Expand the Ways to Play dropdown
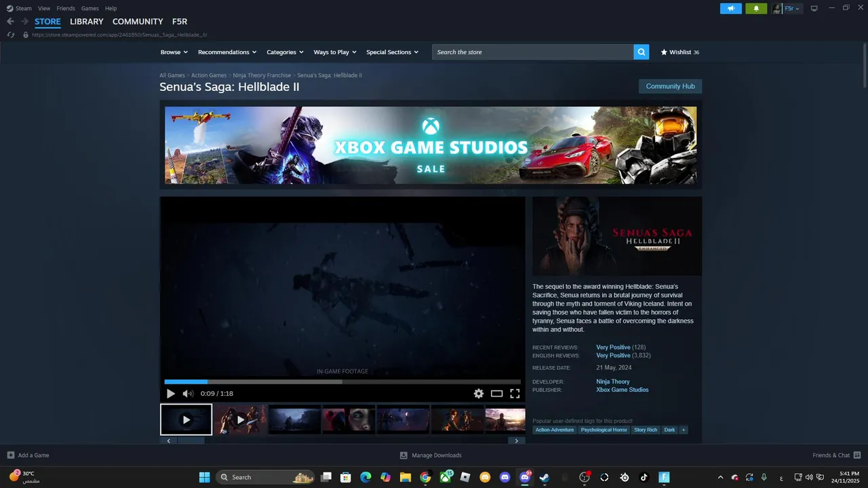The width and height of the screenshot is (868, 488). pyautogui.click(x=335, y=52)
